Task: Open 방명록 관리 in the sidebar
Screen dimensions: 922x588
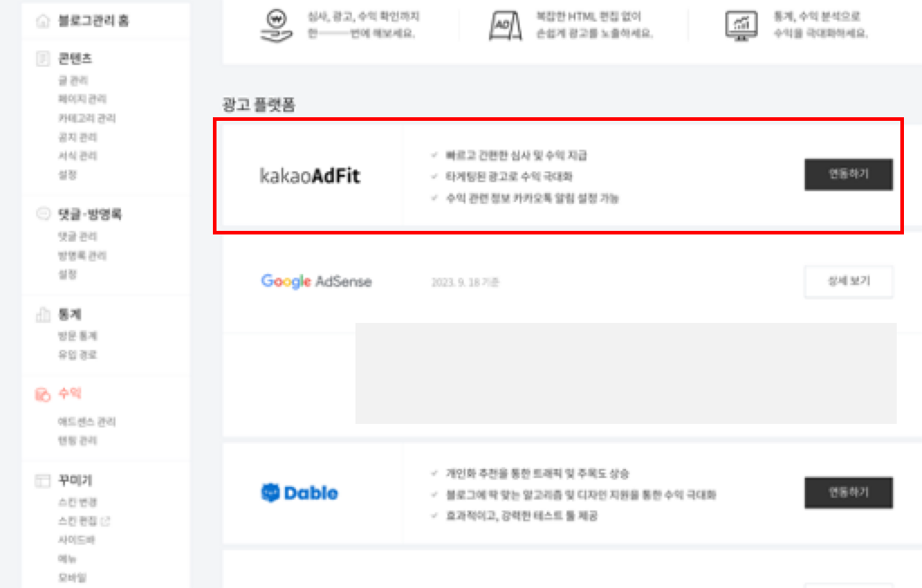Action: 82,255
